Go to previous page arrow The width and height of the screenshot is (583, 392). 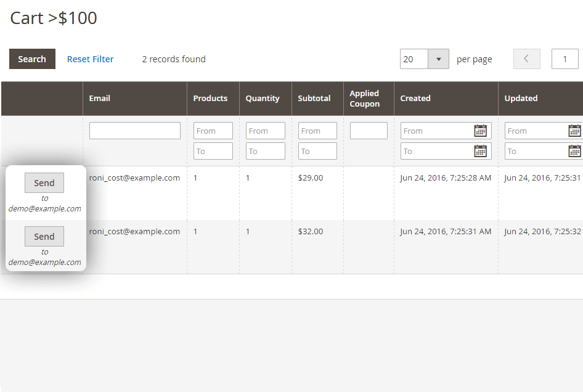tap(526, 59)
